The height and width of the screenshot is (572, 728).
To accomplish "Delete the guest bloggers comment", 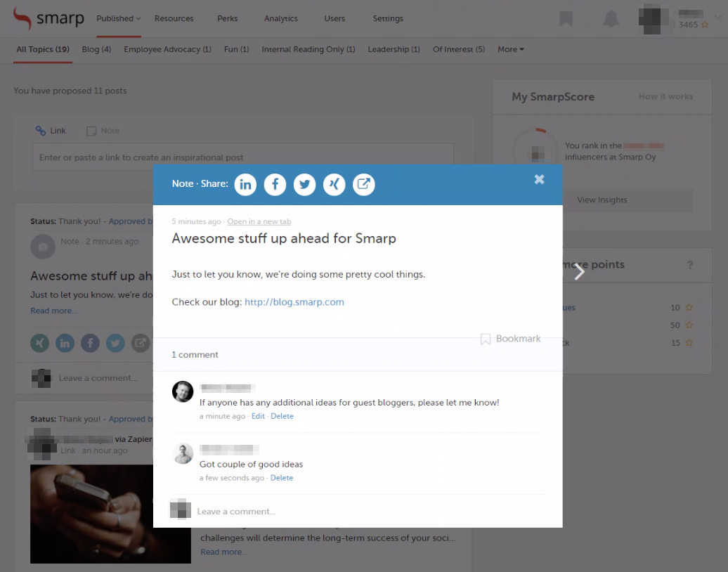I will coord(282,416).
